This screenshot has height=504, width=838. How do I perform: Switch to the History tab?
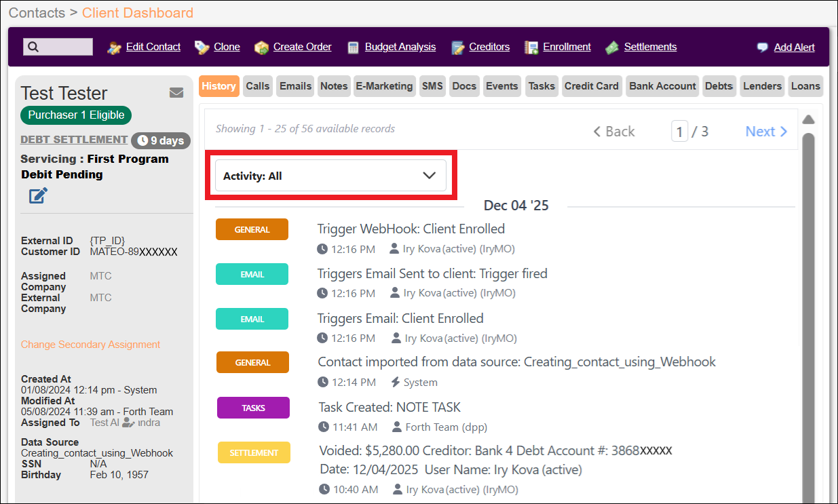point(218,86)
